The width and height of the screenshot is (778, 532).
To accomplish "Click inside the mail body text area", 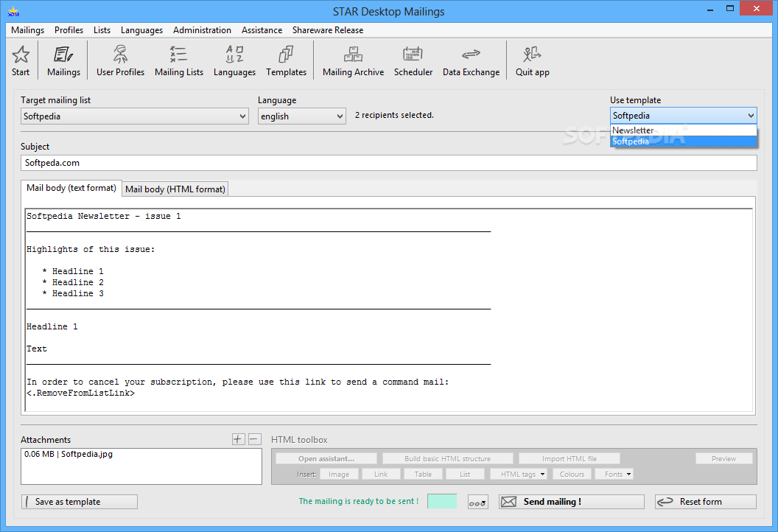I will click(x=389, y=310).
